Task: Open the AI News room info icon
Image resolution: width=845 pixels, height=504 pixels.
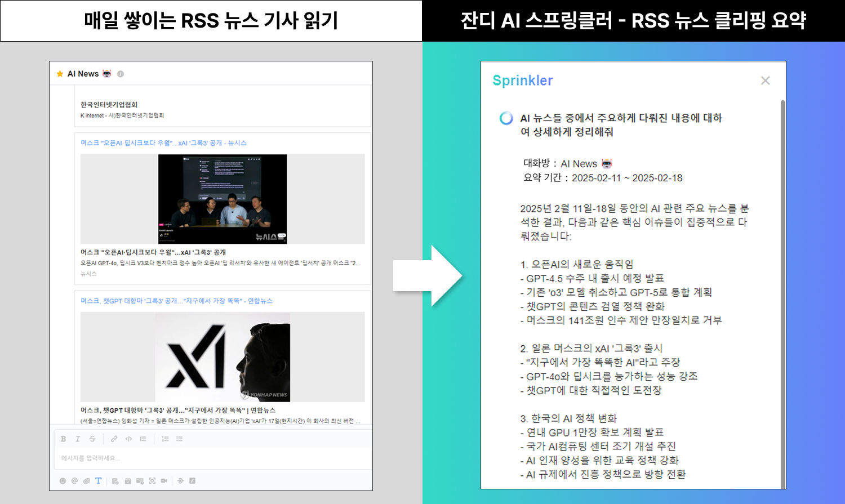Action: [x=121, y=74]
